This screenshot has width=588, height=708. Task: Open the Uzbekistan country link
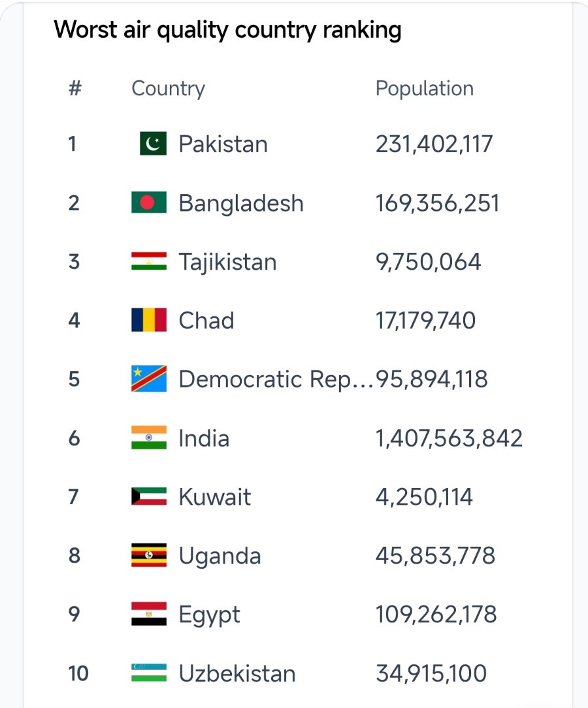(x=237, y=673)
